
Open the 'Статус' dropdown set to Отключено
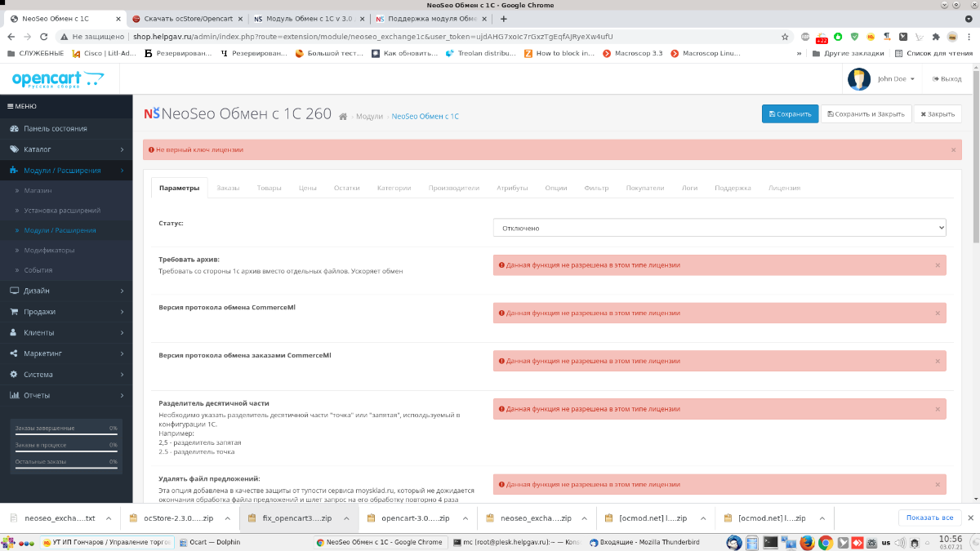719,228
